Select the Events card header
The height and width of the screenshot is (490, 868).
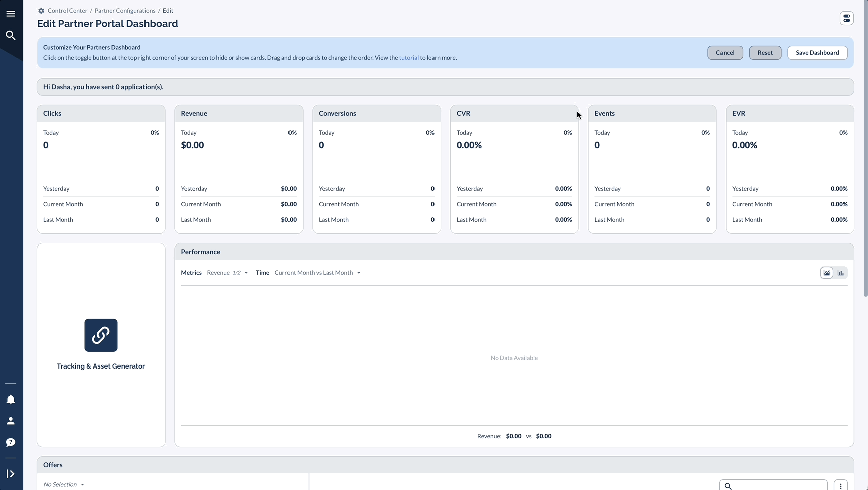point(652,113)
